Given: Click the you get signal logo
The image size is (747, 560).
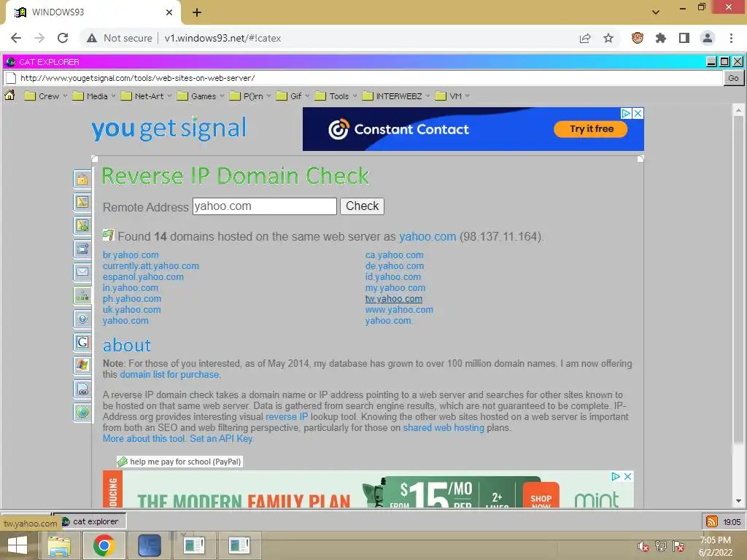Looking at the screenshot, I should (169, 128).
